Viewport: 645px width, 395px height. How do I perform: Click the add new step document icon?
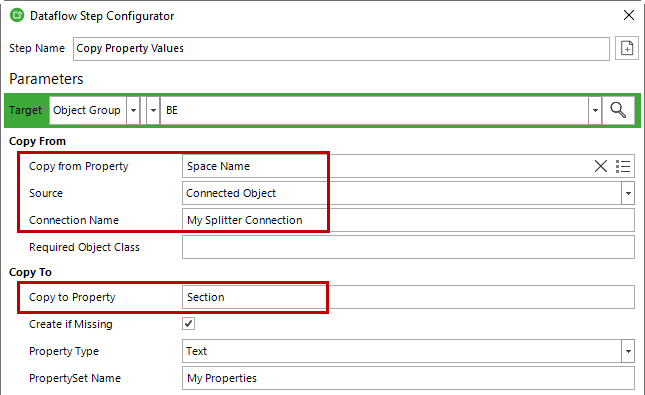626,48
